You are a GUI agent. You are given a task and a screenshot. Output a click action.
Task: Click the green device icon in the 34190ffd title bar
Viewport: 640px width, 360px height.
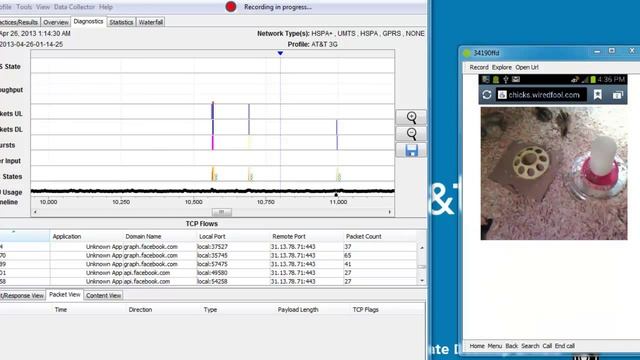(467, 53)
